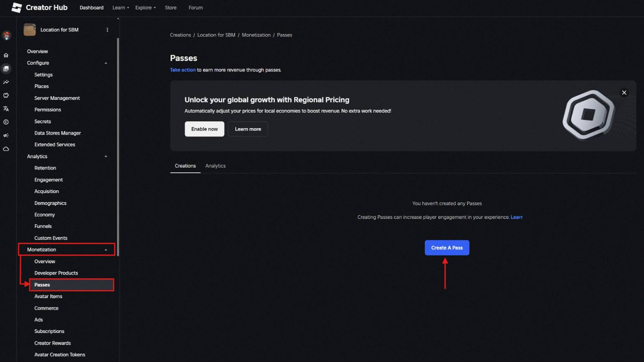Open the megaphone Advertising icon
This screenshot has height=362, width=644.
coord(6,135)
